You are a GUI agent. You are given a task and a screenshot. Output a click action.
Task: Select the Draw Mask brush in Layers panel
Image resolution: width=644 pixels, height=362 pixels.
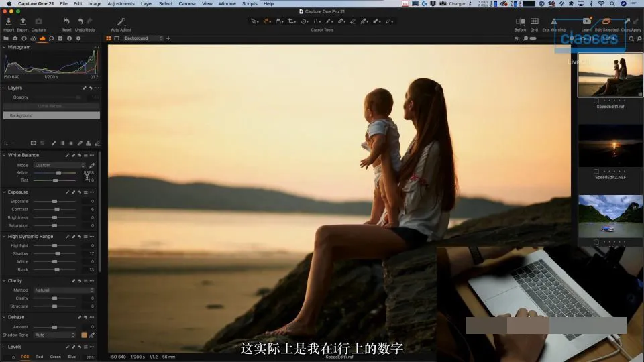click(54, 143)
